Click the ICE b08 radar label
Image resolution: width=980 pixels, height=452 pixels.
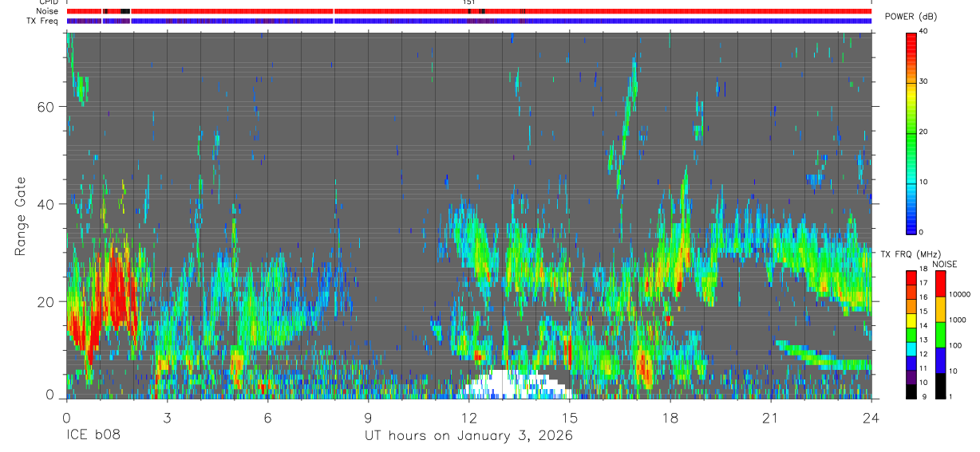tap(94, 436)
